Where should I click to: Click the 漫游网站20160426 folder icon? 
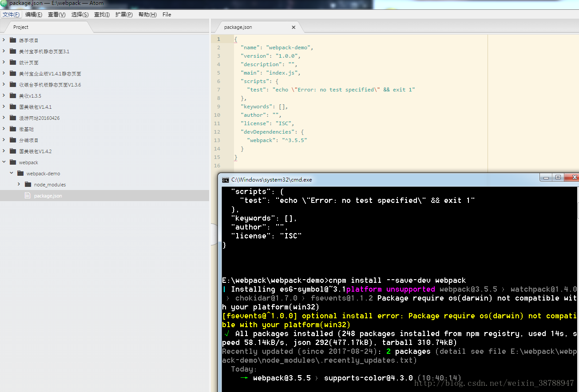[12, 118]
